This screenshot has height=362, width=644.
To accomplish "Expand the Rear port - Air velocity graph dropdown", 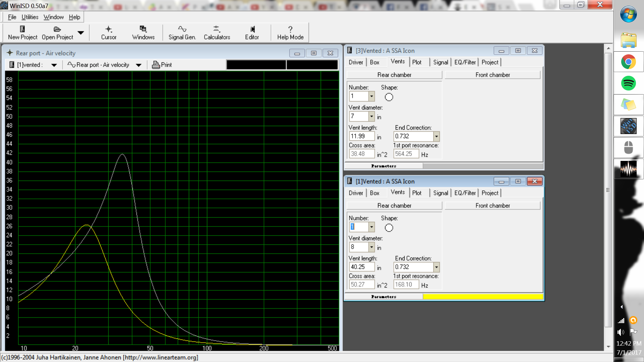I will click(139, 65).
